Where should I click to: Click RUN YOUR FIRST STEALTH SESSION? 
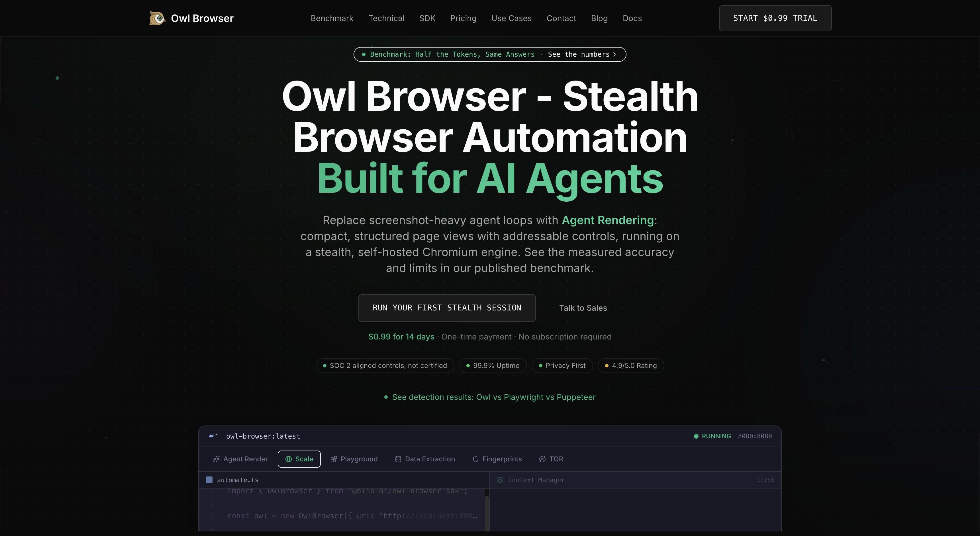[447, 308]
